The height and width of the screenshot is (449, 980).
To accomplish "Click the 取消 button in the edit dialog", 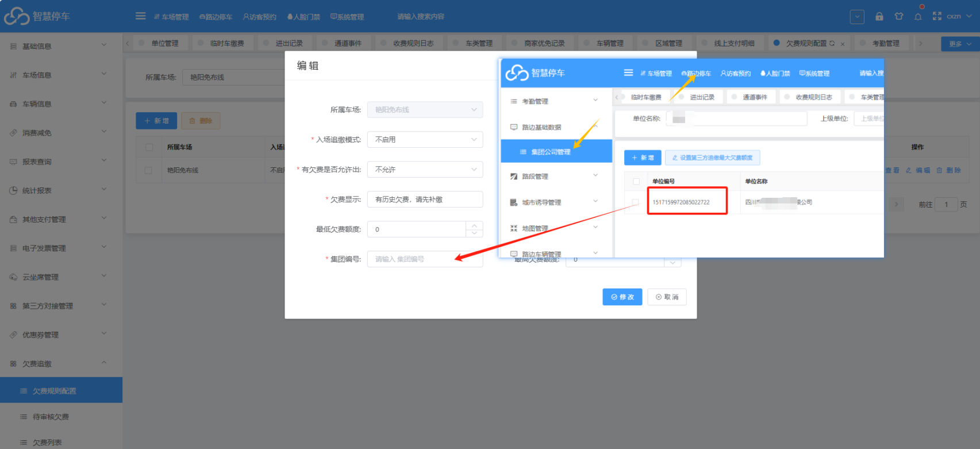I will pyautogui.click(x=667, y=297).
